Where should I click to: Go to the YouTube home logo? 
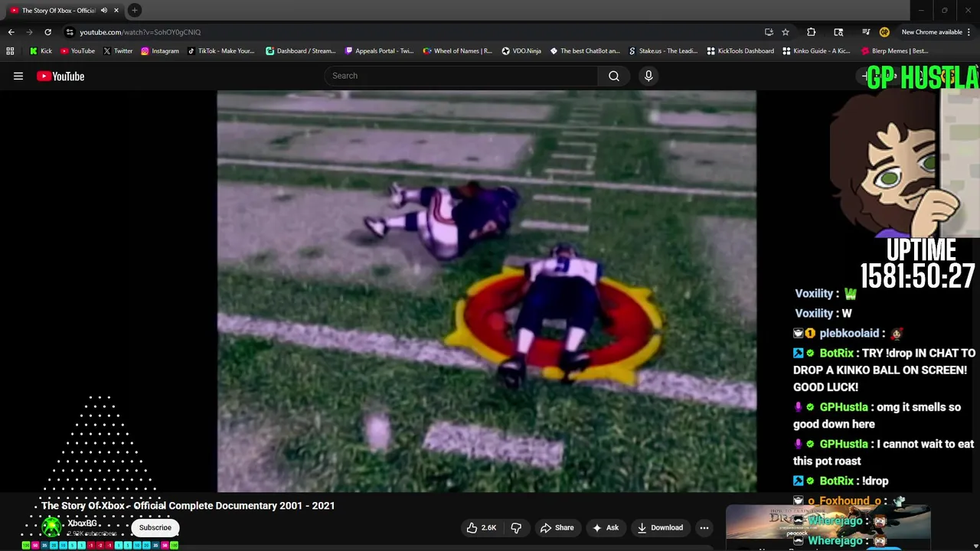point(60,76)
